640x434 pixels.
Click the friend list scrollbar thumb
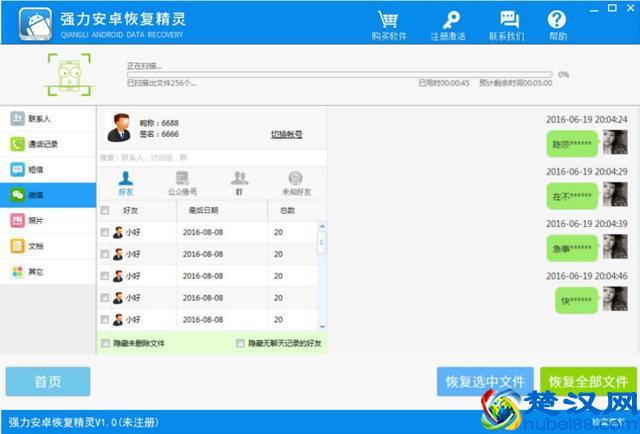322,243
